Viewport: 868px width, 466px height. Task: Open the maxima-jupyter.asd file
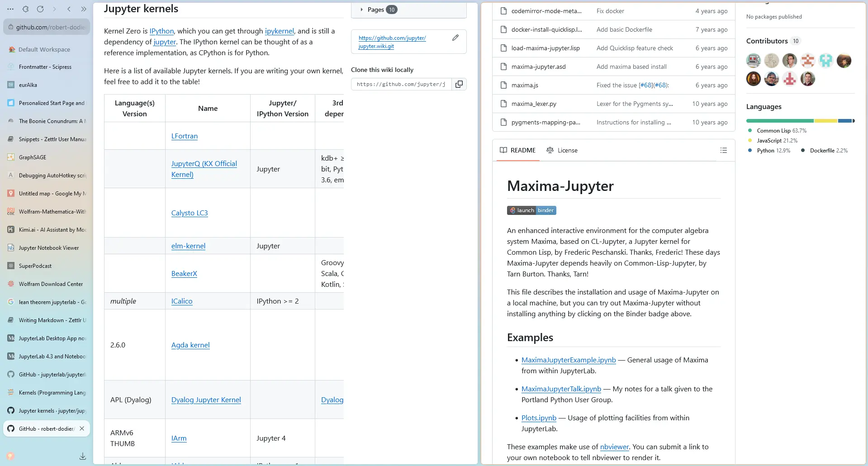538,67
